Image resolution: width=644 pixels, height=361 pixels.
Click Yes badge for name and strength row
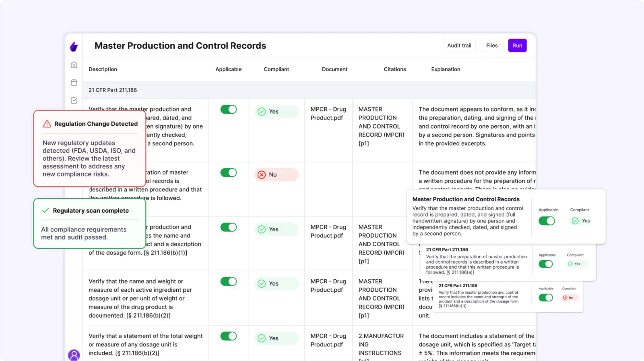click(x=277, y=229)
